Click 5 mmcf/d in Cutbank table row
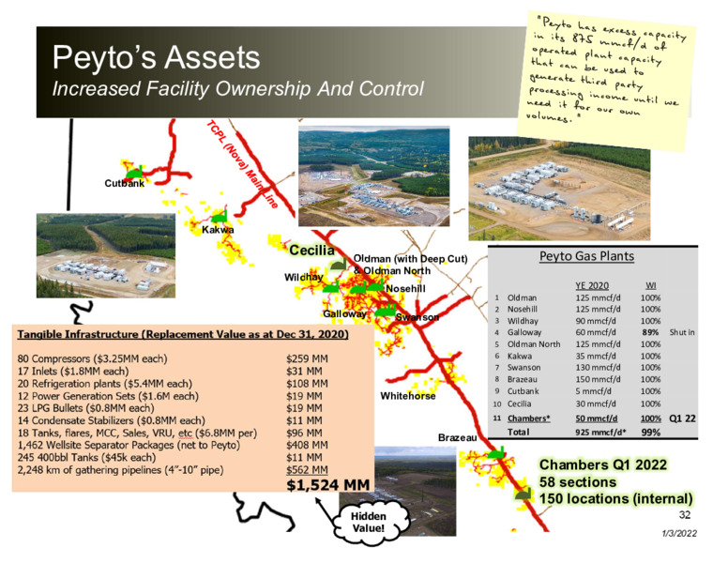The height and width of the screenshot is (563, 728). [x=593, y=391]
